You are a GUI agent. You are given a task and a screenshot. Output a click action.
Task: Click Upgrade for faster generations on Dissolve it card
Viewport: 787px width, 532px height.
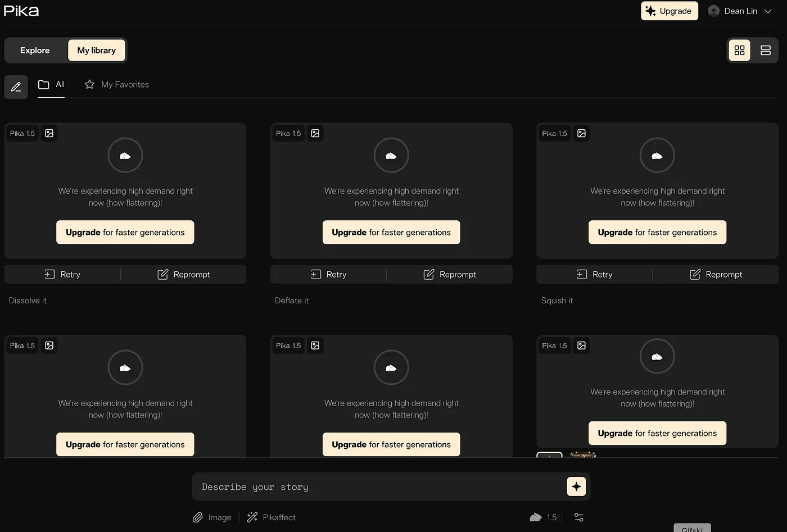pos(125,233)
